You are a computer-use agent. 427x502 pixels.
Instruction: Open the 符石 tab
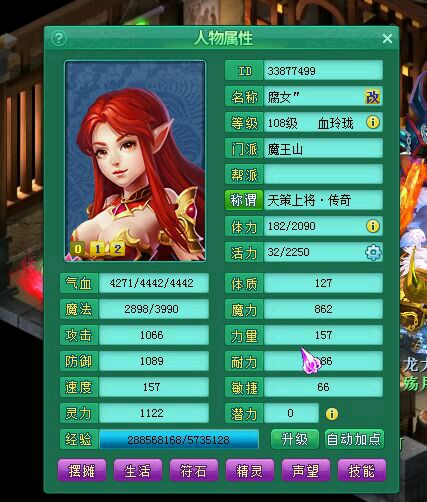[194, 470]
